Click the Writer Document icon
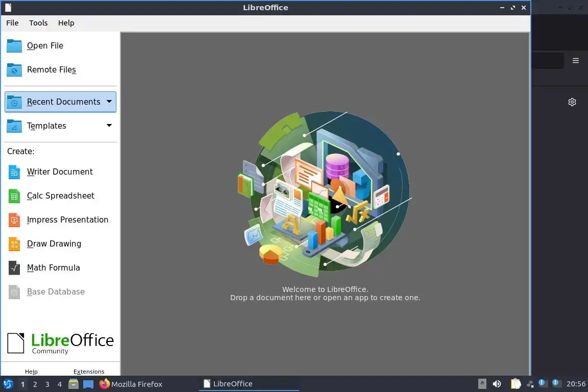The height and width of the screenshot is (392, 588). [14, 172]
